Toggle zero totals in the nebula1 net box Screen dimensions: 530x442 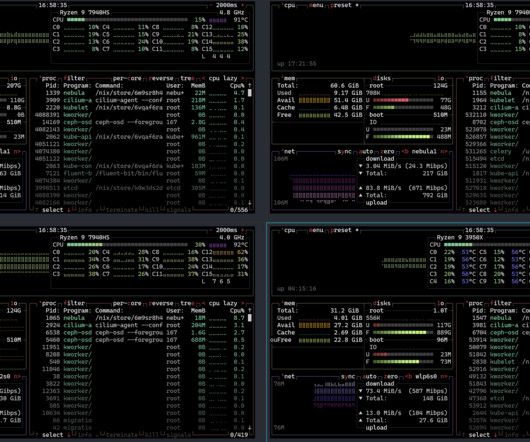coord(387,151)
